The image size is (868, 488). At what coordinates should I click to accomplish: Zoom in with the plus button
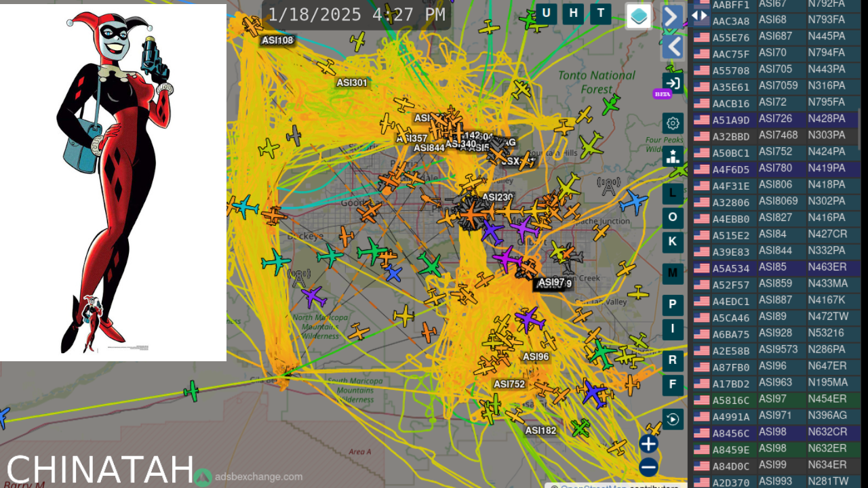[648, 444]
